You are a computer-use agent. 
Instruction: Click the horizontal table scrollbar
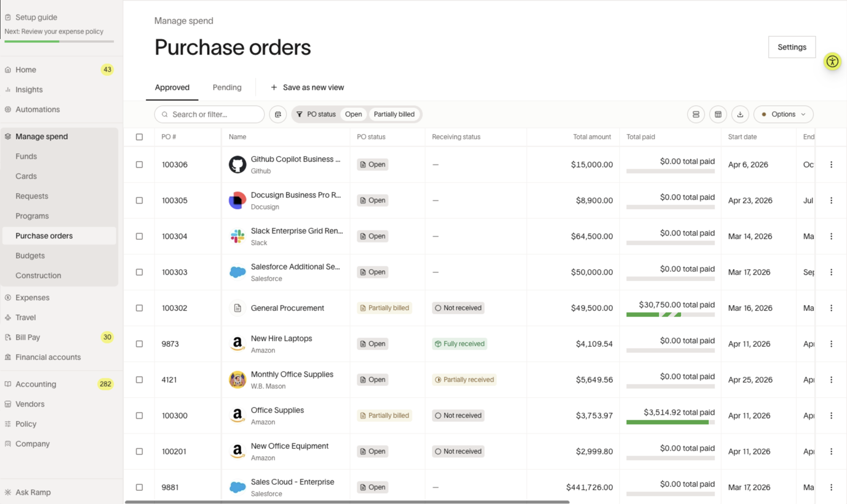pyautogui.click(x=347, y=502)
